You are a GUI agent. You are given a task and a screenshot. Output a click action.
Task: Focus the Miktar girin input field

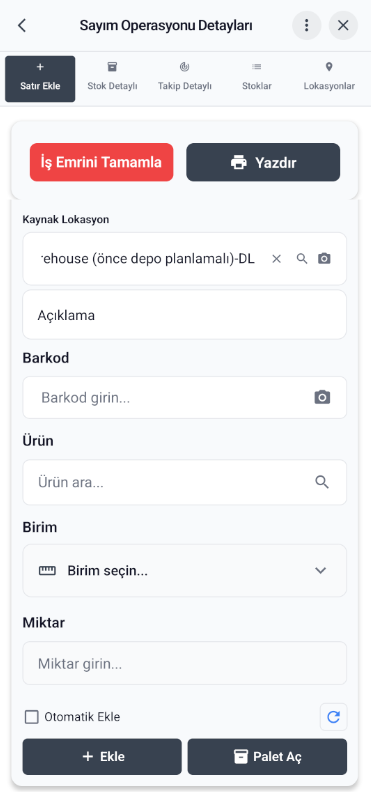pyautogui.click(x=184, y=663)
